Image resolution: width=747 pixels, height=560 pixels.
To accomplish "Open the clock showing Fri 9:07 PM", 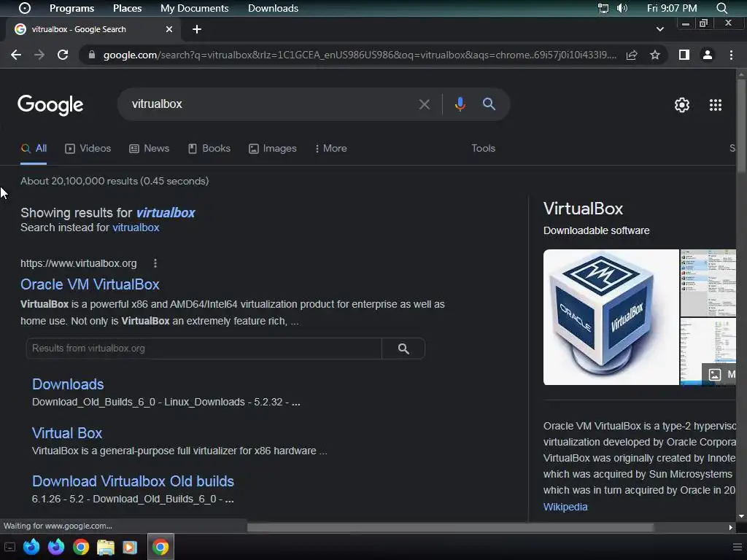I will tap(672, 8).
